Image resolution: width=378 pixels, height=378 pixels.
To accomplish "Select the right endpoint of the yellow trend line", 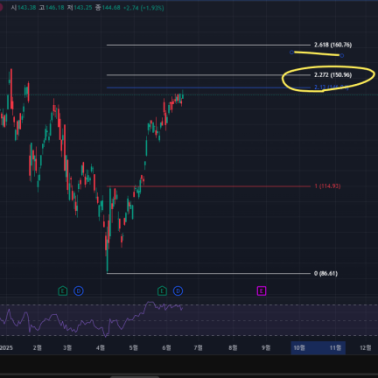I will tap(342, 55).
